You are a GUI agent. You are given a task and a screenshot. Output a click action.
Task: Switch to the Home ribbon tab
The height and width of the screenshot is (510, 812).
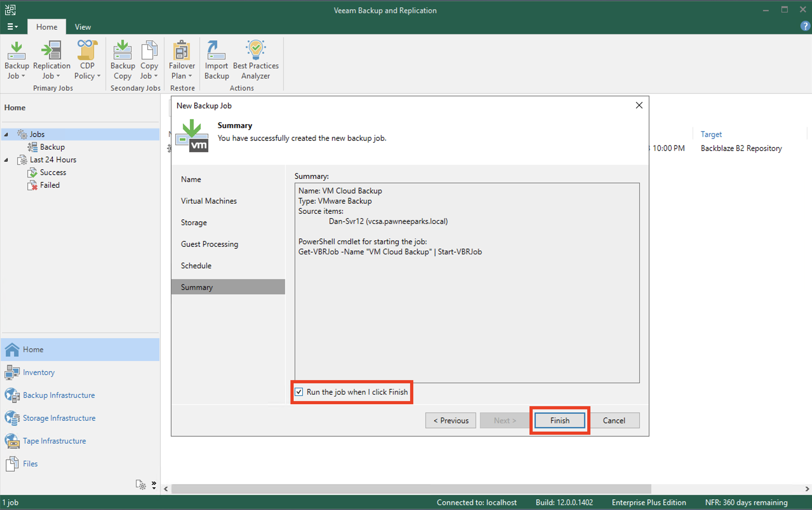click(47, 27)
